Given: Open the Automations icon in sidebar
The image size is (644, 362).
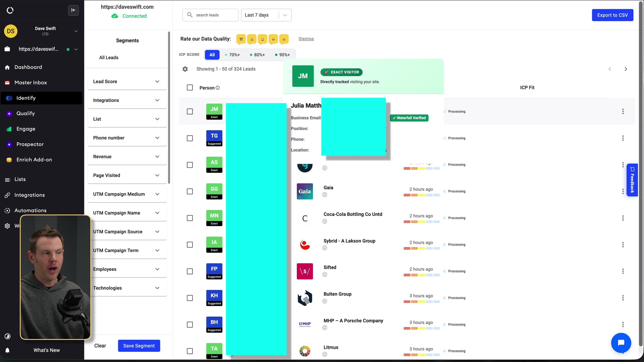Looking at the screenshot, I should (7, 210).
